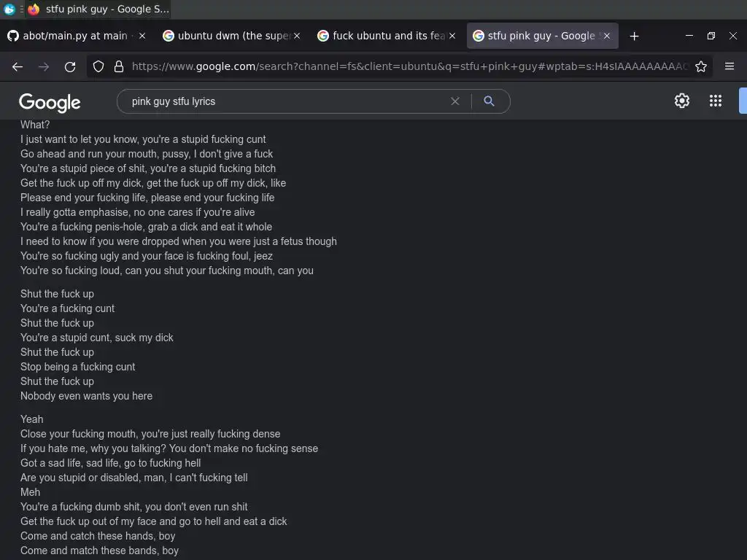The image size is (747, 560).
Task: Click the lyric line 'Yeah'
Action: 31,419
